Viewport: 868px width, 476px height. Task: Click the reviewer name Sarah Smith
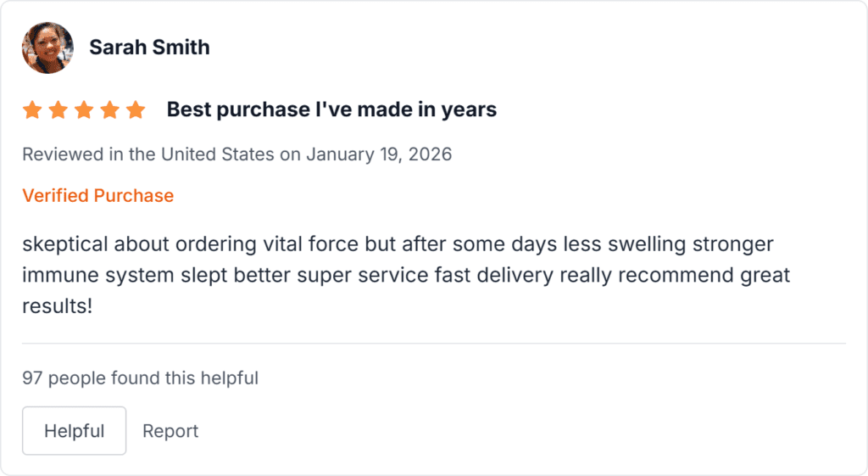point(149,48)
